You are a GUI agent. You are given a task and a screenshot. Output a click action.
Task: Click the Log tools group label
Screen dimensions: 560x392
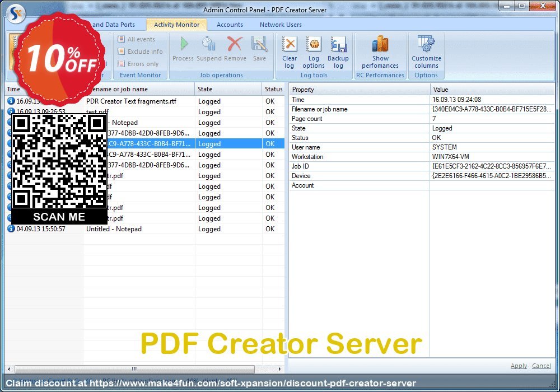[x=314, y=75]
